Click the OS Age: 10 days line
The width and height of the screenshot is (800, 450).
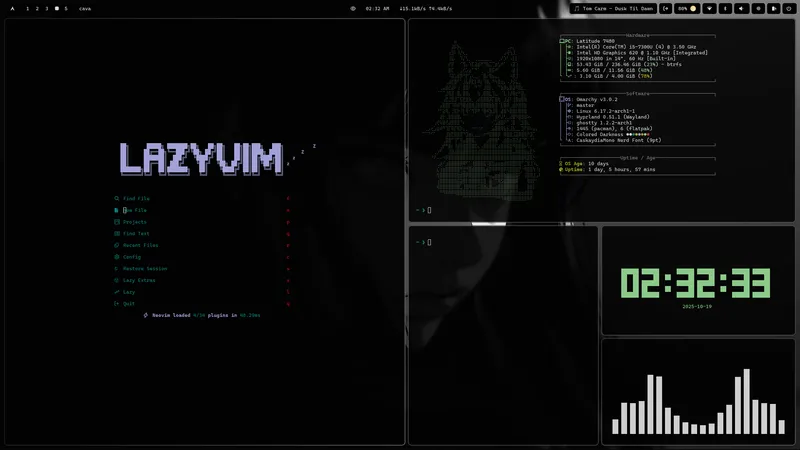tap(584, 164)
